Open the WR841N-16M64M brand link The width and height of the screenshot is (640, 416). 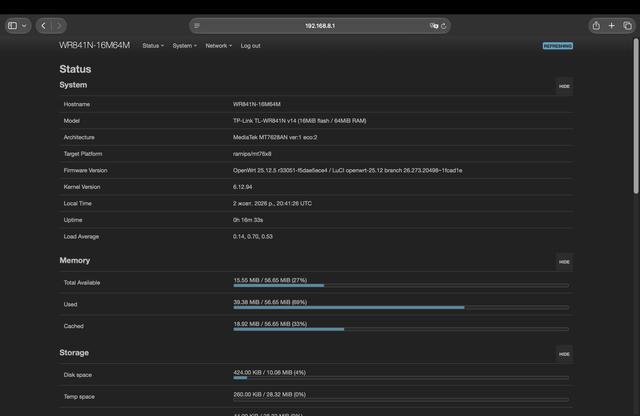pos(95,45)
